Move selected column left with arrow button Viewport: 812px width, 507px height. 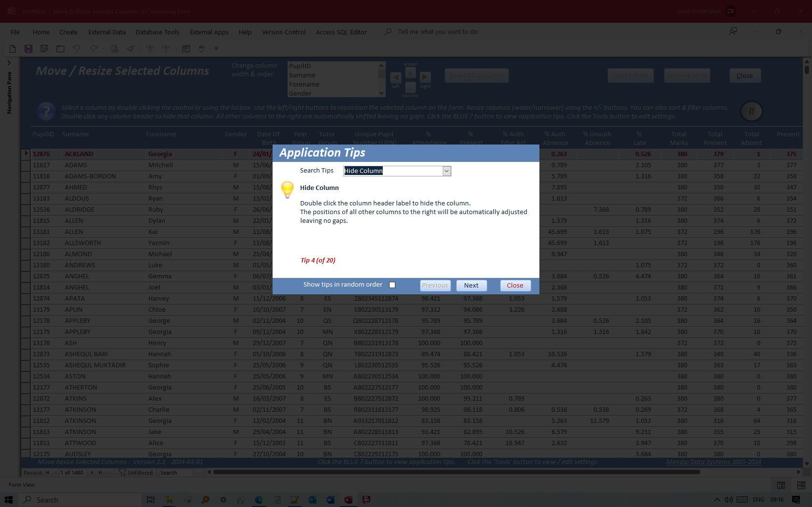[x=396, y=77]
